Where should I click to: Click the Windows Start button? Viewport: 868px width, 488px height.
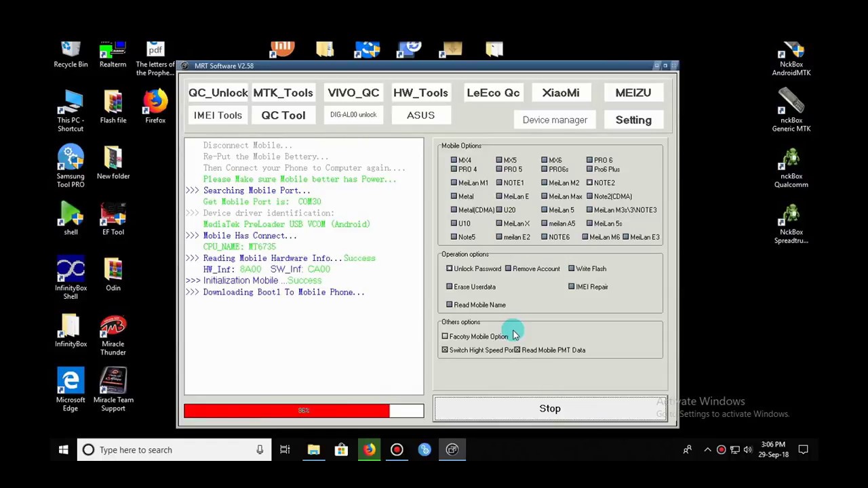(63, 450)
